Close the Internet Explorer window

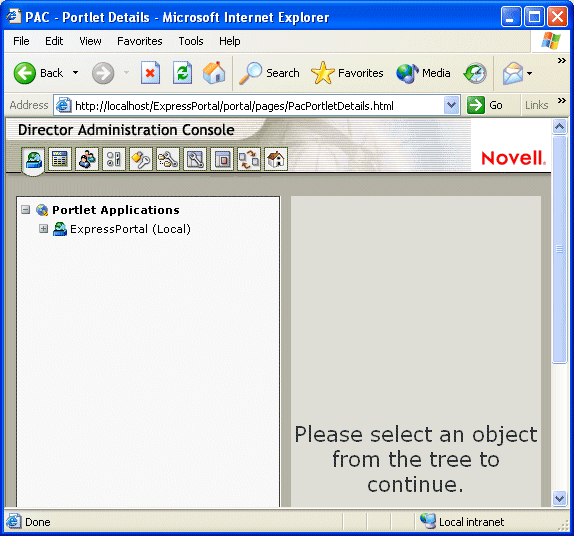tap(557, 17)
